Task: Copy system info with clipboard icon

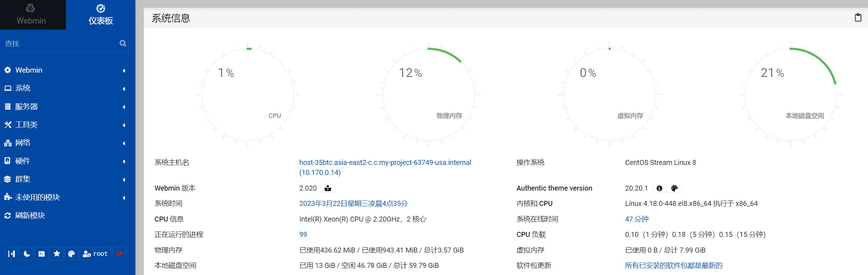Action: click(858, 17)
